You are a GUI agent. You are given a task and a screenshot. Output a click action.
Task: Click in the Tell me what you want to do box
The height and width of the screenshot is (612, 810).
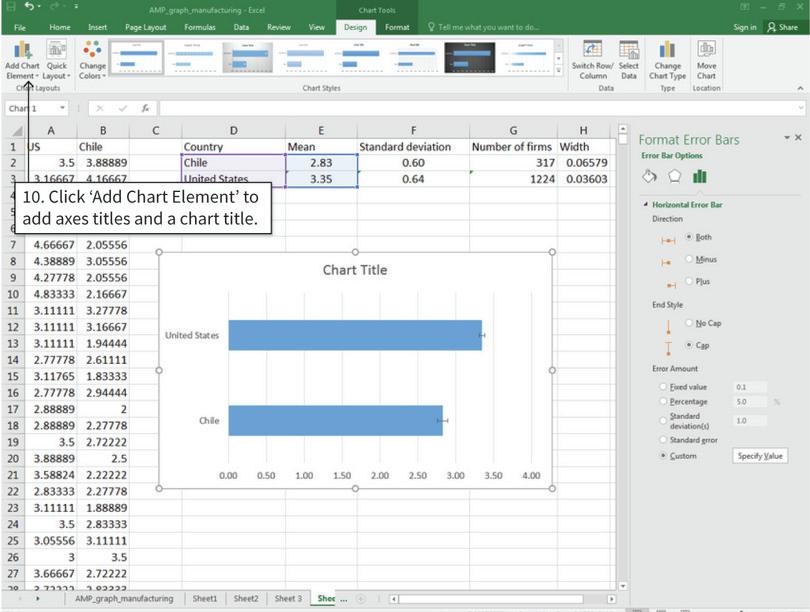point(490,27)
